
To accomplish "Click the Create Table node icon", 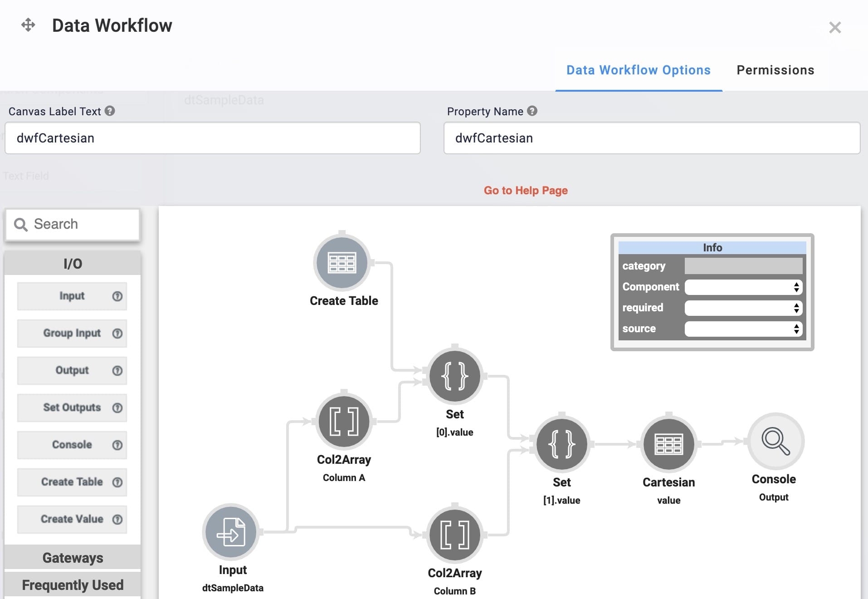I will (x=342, y=263).
